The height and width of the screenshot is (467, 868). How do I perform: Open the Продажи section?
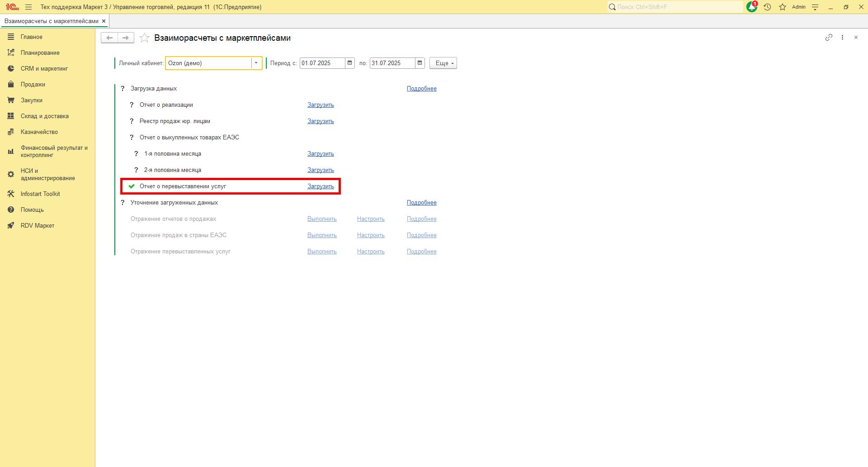pyautogui.click(x=33, y=84)
